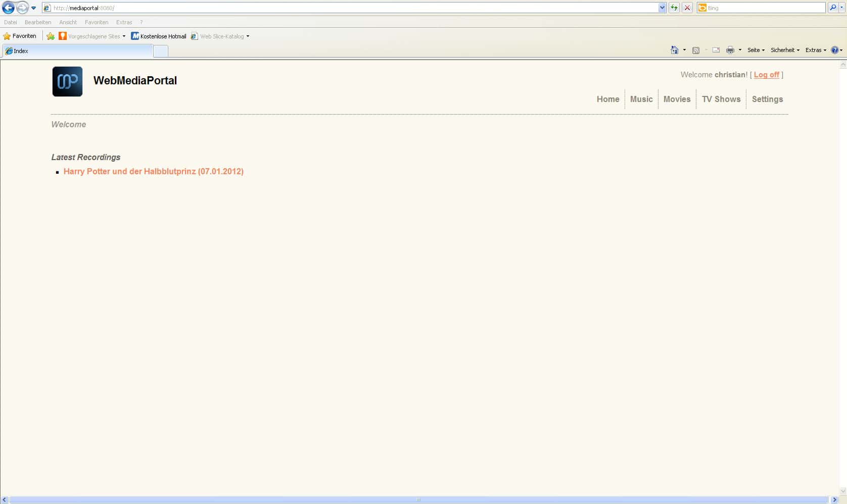Open Harry Potter und der Halbblutprinz recording
Screen dimensions: 847x504
click(x=153, y=172)
